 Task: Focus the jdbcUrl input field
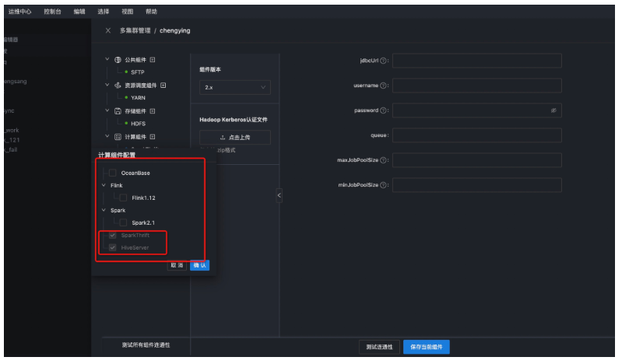pyautogui.click(x=476, y=61)
